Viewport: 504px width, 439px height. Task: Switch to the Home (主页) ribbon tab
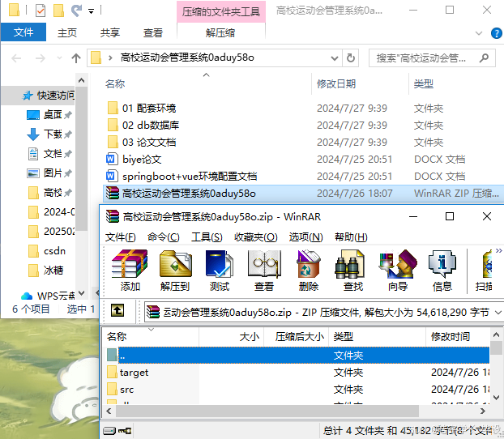pos(67,32)
